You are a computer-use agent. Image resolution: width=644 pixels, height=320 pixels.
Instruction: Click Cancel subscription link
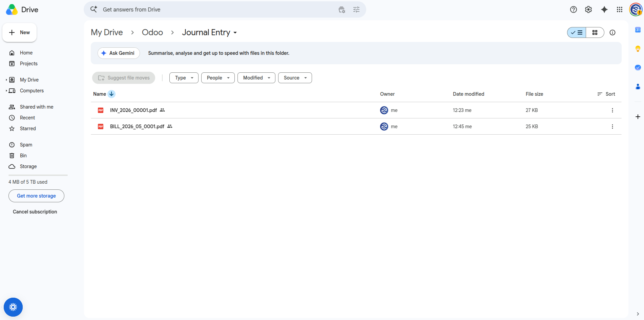pyautogui.click(x=35, y=212)
